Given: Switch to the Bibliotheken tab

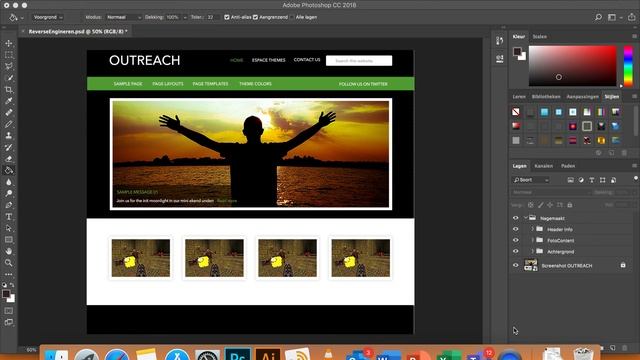Looking at the screenshot, I should click(546, 97).
